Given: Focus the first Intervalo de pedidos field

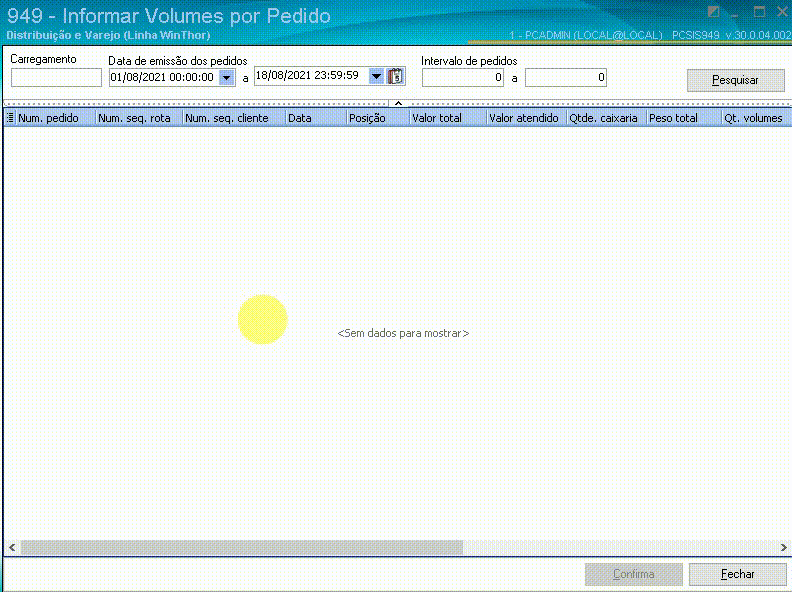Looking at the screenshot, I should coord(463,77).
